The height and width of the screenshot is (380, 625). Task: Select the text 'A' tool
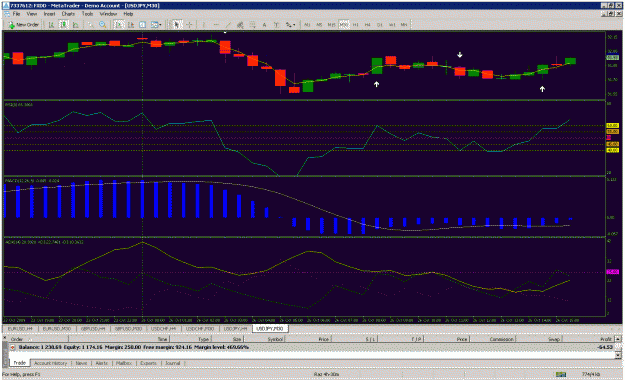click(264, 25)
